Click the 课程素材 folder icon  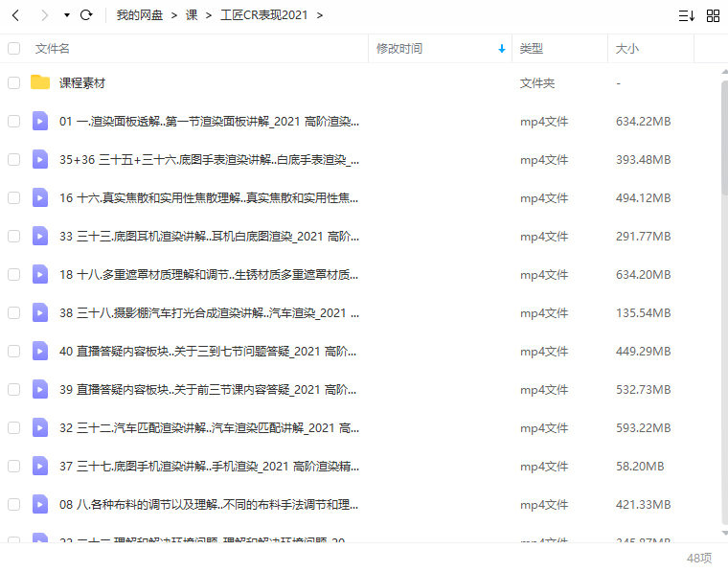coord(39,83)
